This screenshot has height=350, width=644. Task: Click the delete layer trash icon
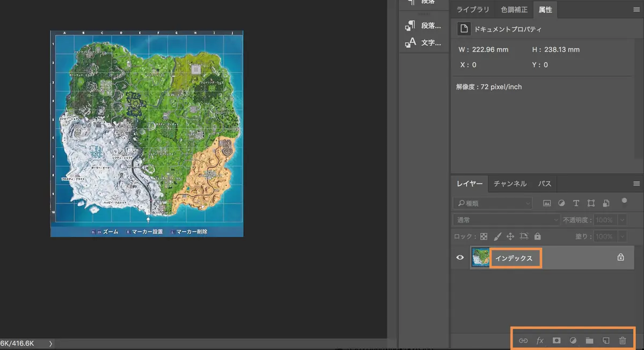(x=623, y=340)
